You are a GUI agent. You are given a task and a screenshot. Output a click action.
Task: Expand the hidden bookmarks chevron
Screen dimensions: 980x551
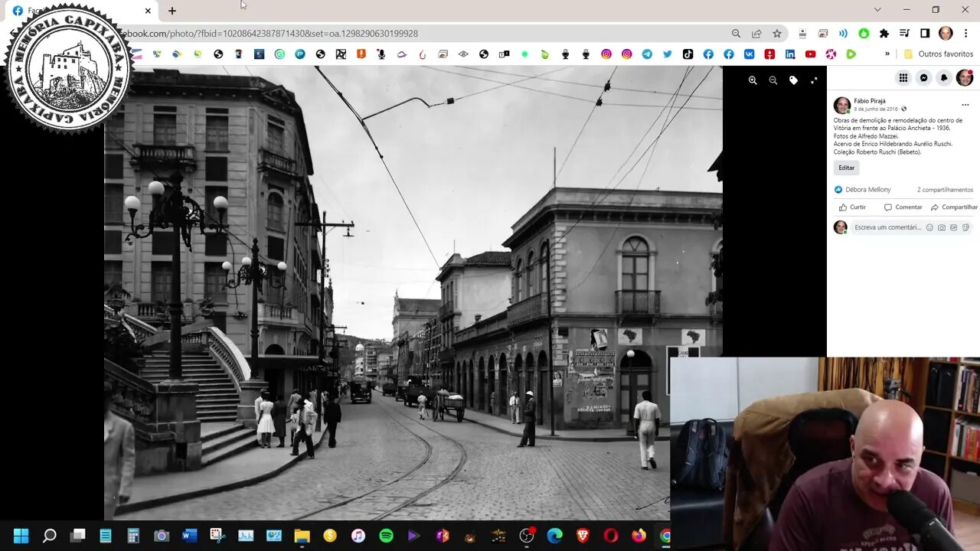coord(887,54)
